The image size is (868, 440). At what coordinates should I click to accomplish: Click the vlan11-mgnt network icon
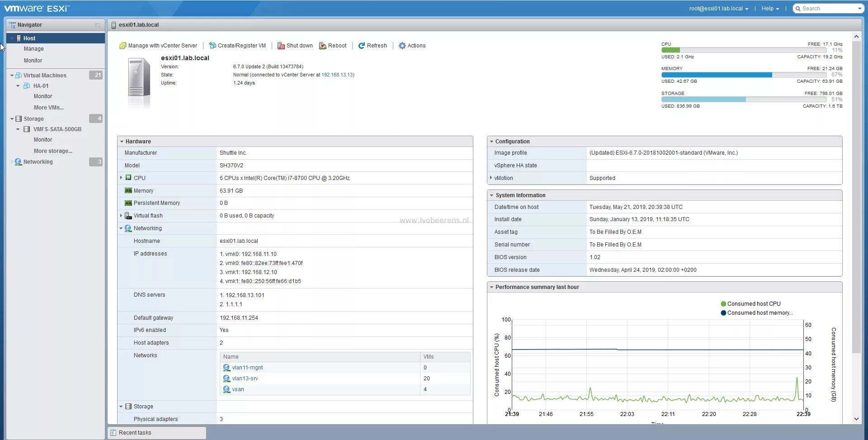[x=226, y=368]
